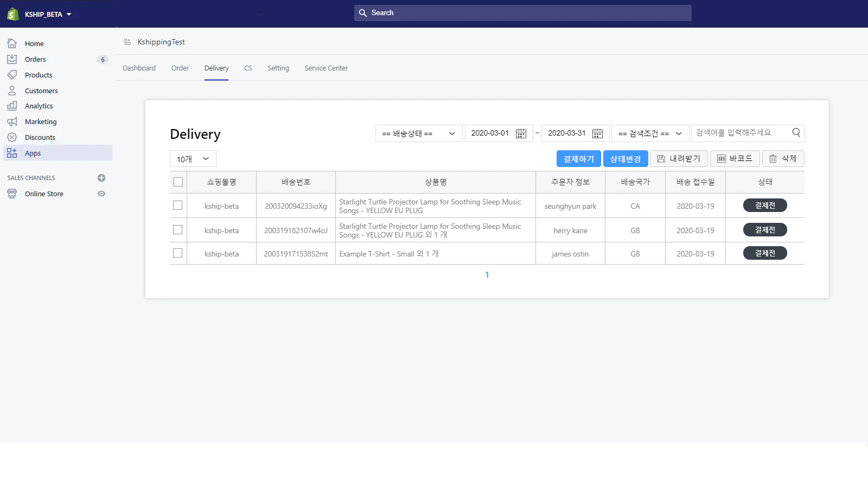The height and width of the screenshot is (488, 868).
Task: Click the magnifier icon in delivery search
Action: click(796, 132)
